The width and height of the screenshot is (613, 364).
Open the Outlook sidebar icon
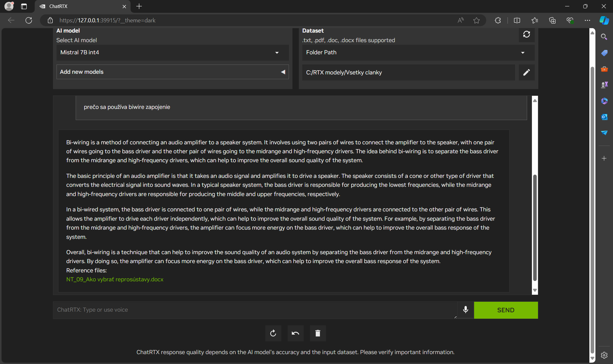(604, 117)
